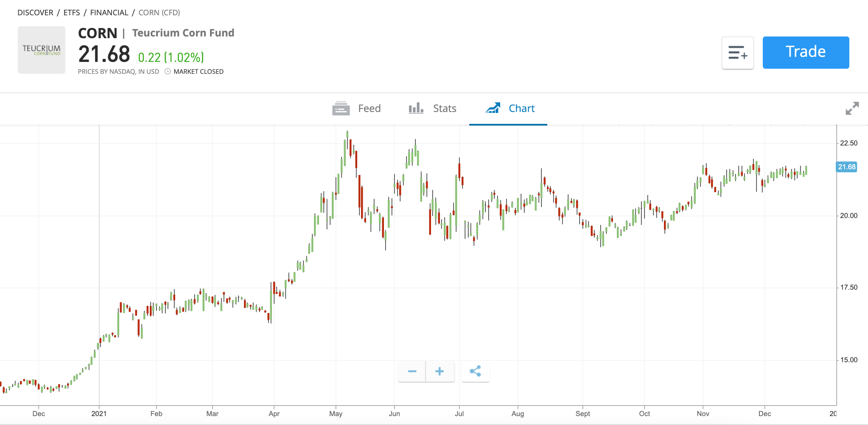
Task: Click the market closed clock icon
Action: pos(168,72)
